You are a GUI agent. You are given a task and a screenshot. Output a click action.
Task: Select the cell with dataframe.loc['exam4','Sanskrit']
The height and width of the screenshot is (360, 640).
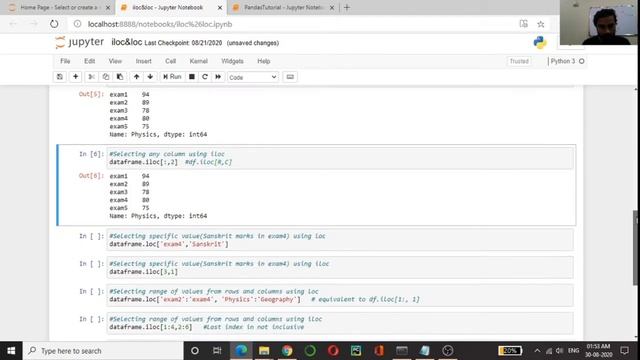[x=340, y=240]
